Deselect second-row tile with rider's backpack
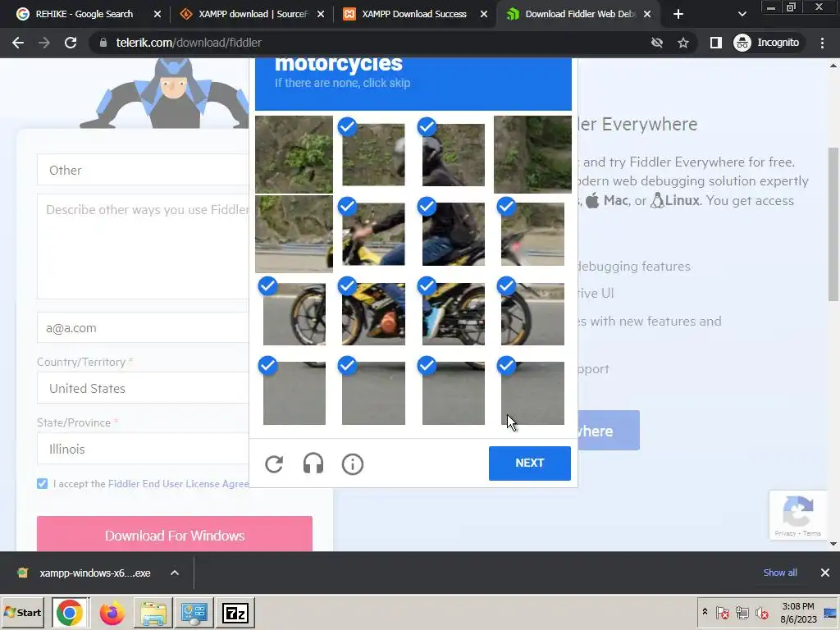 453,234
